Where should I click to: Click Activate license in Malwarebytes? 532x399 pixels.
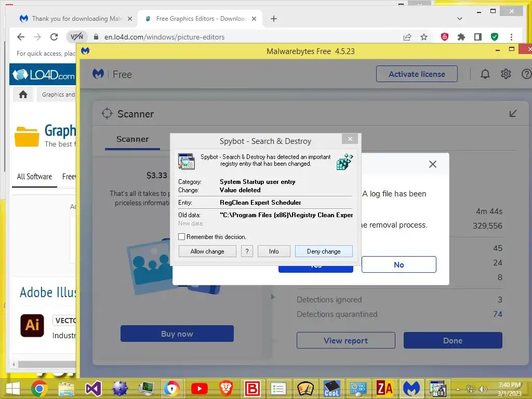pos(417,74)
